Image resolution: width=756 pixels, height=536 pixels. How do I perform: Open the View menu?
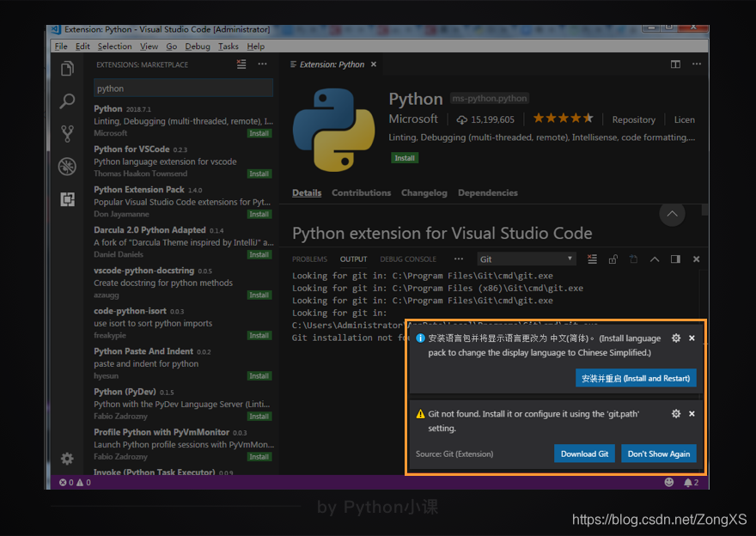[x=149, y=46]
